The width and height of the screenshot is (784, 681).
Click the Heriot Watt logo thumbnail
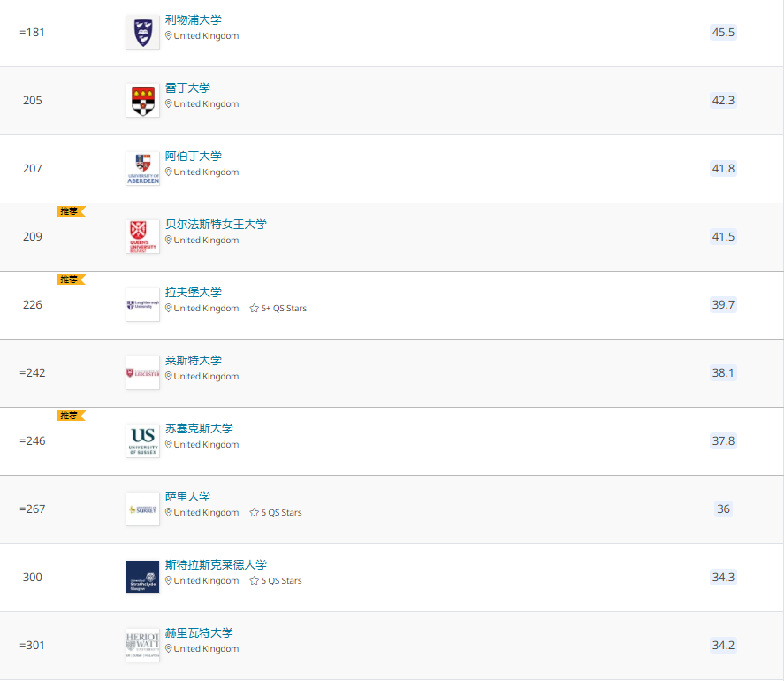coord(143,645)
